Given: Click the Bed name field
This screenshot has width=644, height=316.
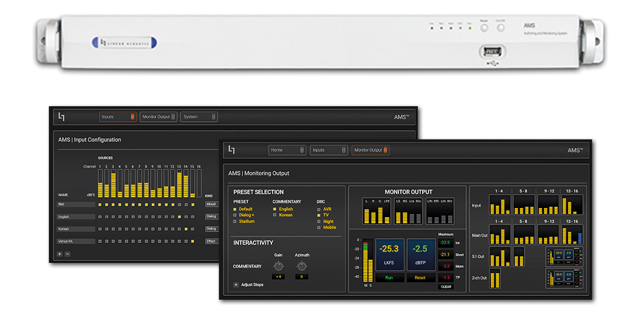Looking at the screenshot, I should pos(76,204).
